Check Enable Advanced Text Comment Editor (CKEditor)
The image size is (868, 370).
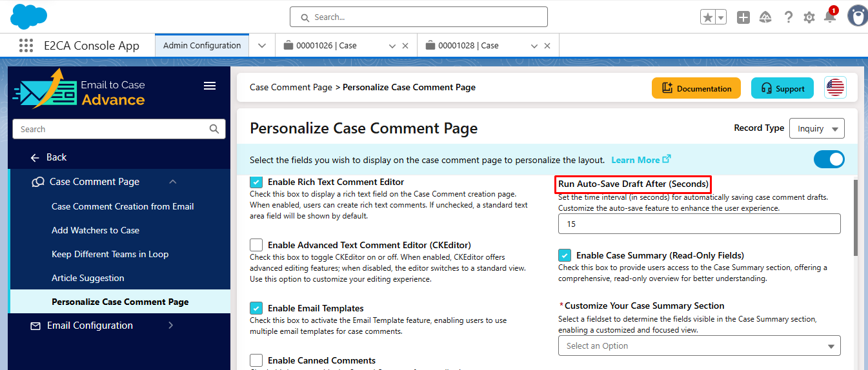(256, 245)
